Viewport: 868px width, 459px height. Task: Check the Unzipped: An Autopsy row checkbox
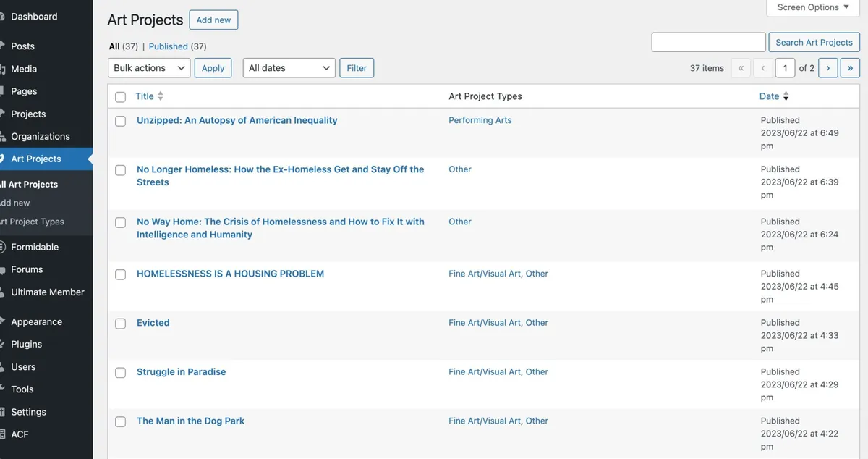tap(121, 121)
